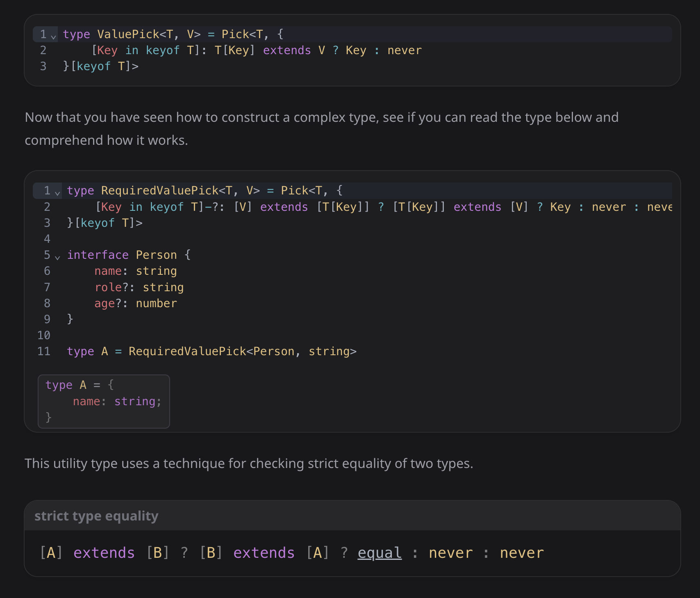Open the underlined 'equal' link
The image size is (700, 598).
[380, 553]
